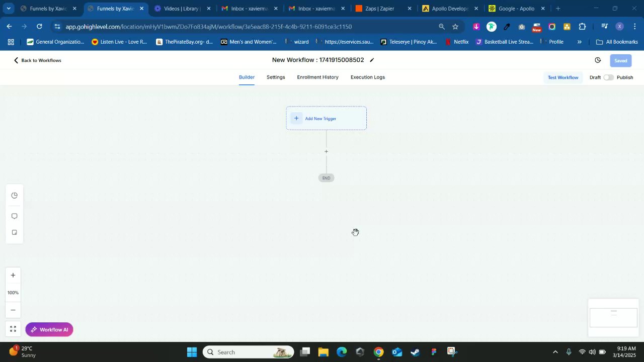This screenshot has width=644, height=362.
Task: Open the Chrome profile avatar
Action: (619, 27)
